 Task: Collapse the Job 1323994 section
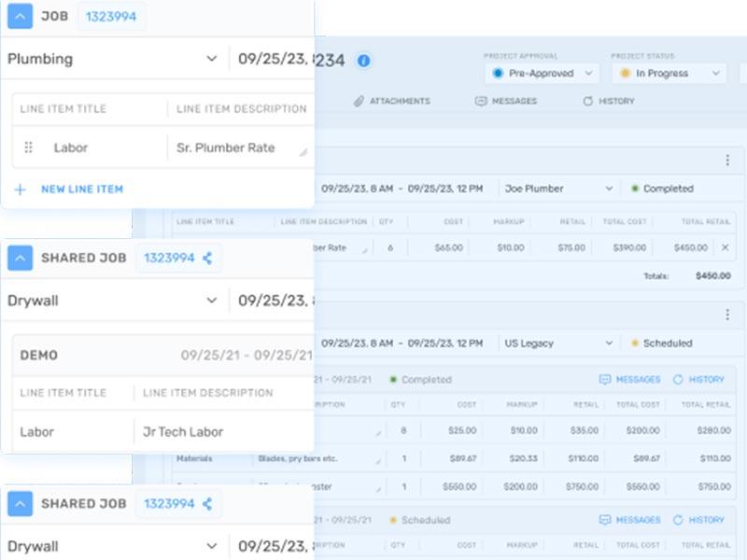pos(20,16)
